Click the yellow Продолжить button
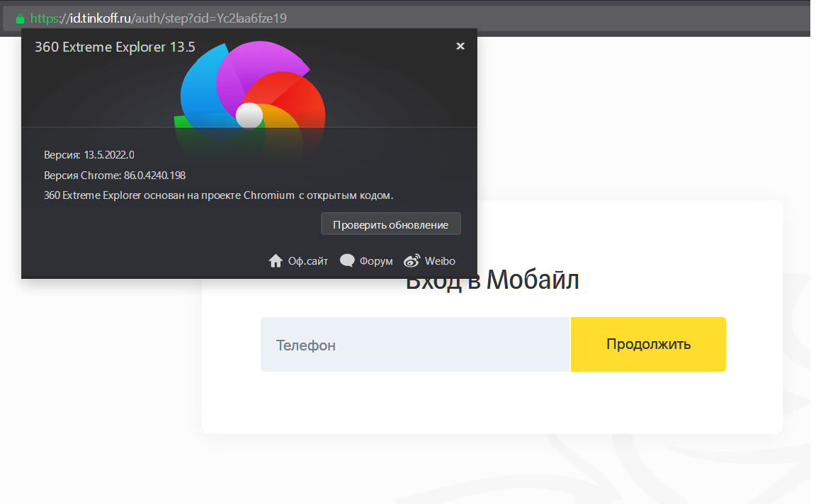816x504 pixels. 648,344
